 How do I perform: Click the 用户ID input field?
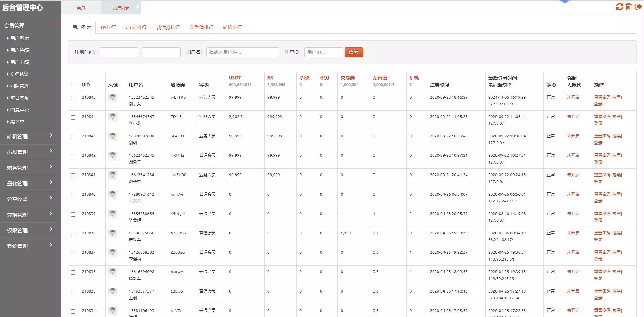point(324,52)
